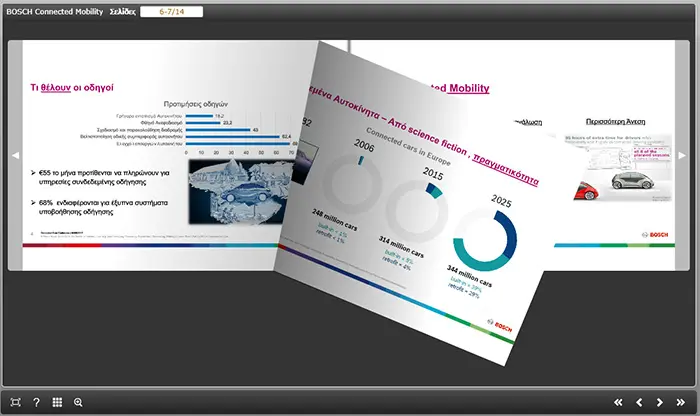Viewport: 700px width, 416px height.
Task: Toggle fullscreen mode icon
Action: (15, 402)
